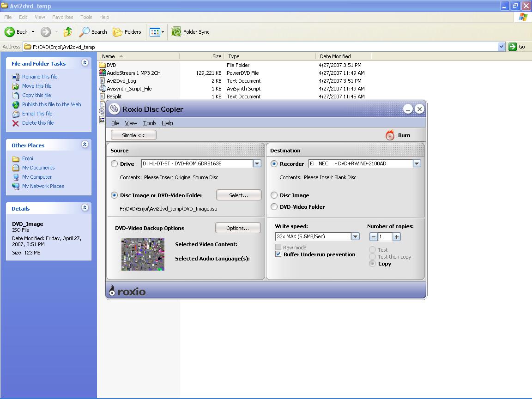Screen dimensions: 532x399
Task: Launch Folder Sync from the toolbar
Action: [x=190, y=32]
